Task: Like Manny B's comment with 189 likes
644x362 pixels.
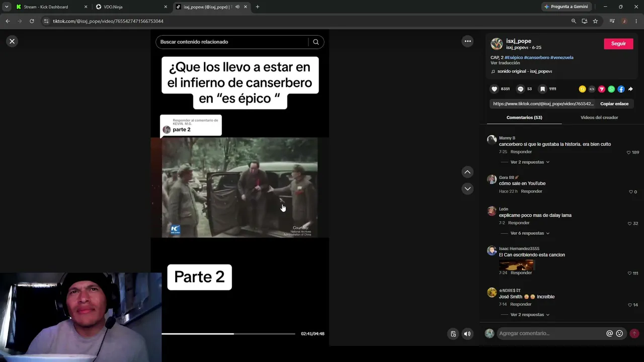Action: point(628,152)
